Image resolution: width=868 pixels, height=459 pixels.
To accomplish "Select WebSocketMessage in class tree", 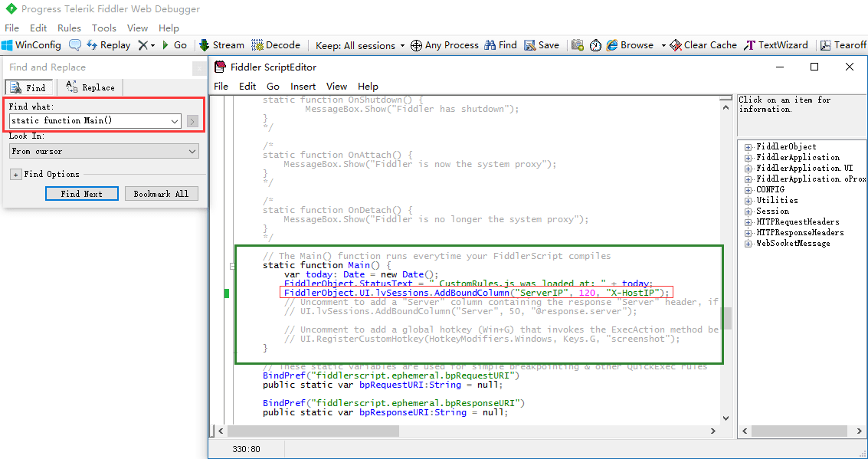I will click(793, 243).
